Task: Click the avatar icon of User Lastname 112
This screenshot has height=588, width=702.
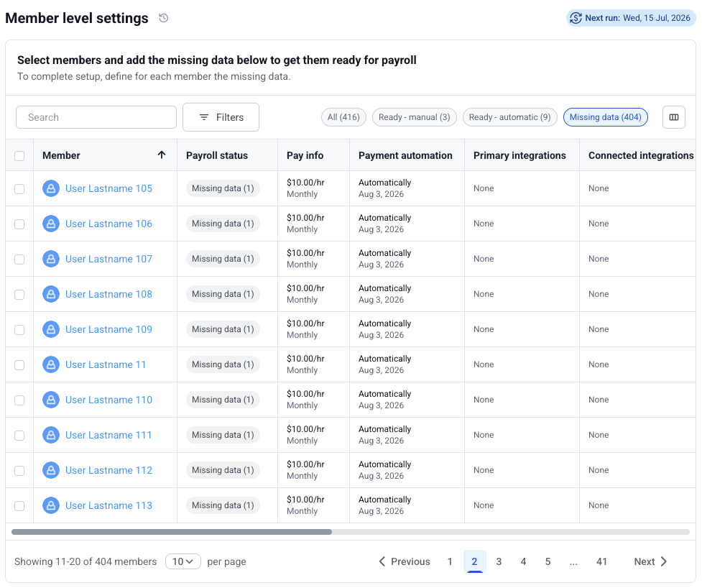Action: pyautogui.click(x=51, y=470)
